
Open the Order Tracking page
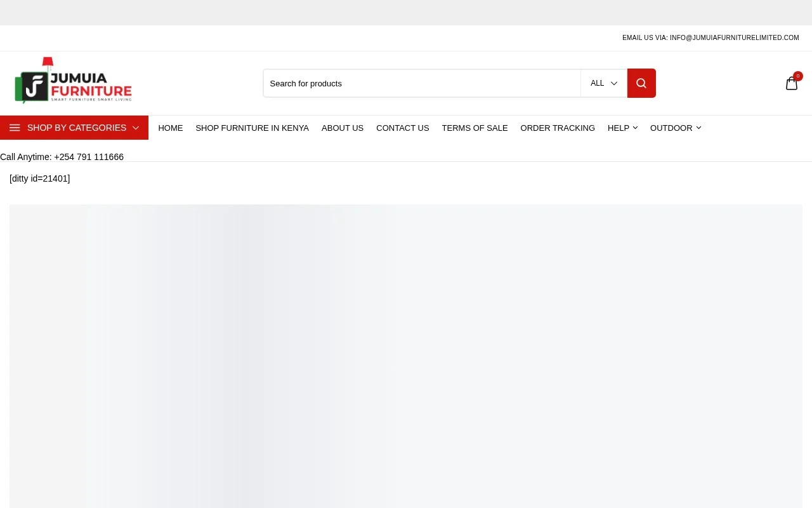558,128
